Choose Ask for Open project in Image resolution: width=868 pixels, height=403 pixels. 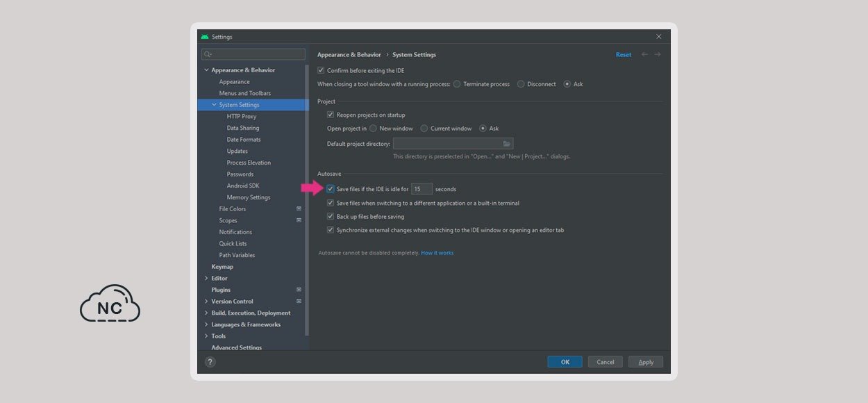tap(483, 129)
